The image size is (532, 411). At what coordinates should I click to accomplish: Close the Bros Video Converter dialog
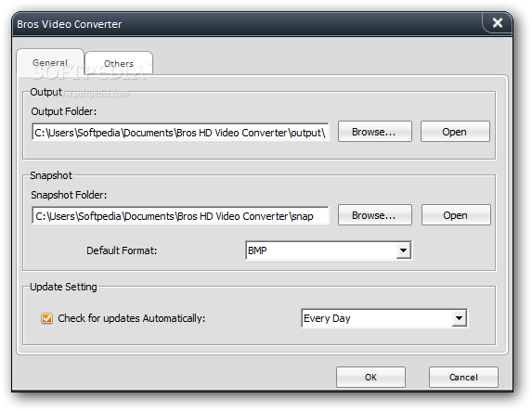498,23
